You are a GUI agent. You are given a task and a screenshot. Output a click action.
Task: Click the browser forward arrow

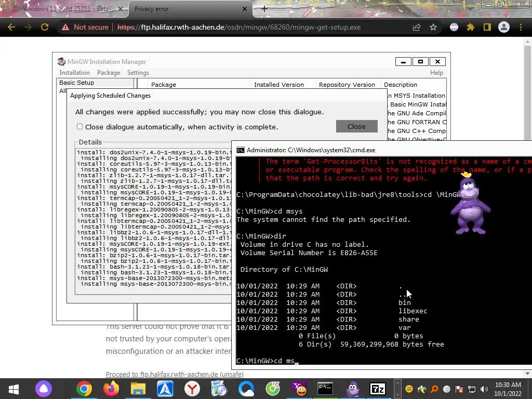pos(28,27)
